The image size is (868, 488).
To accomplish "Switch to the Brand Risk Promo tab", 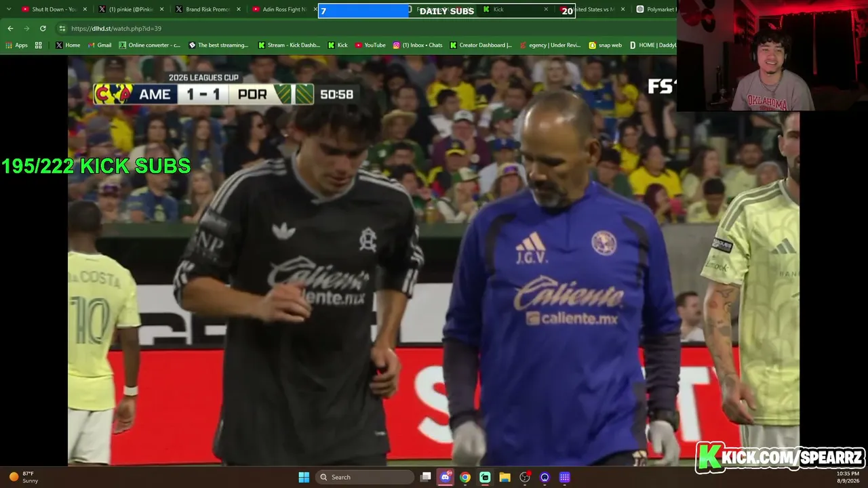I will (x=208, y=9).
